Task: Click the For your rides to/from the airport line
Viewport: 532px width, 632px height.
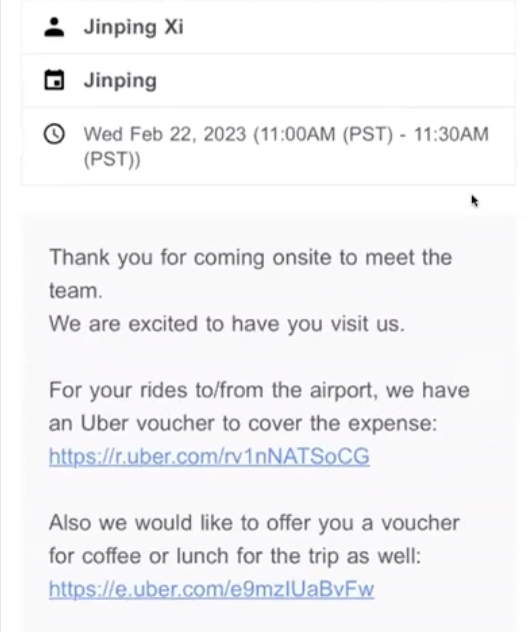Action: 259,391
